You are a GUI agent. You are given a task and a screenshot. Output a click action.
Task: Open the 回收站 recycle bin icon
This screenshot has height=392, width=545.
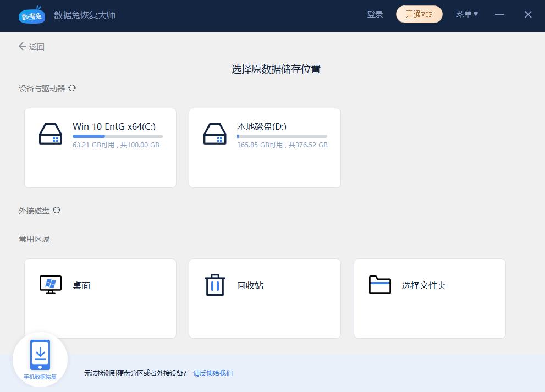click(x=214, y=285)
